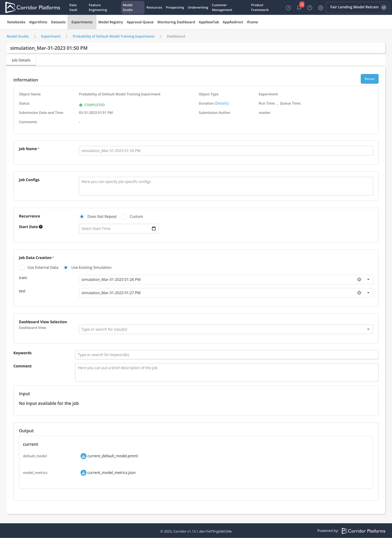The image size is (392, 538).
Task: Open the settings gear icon
Action: click(x=320, y=8)
